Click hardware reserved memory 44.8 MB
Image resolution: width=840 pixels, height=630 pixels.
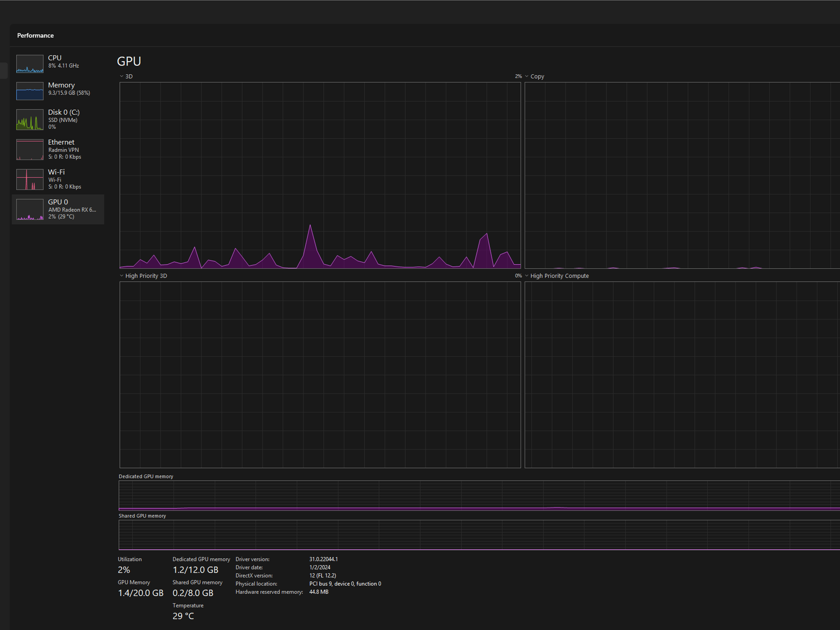coord(319,592)
